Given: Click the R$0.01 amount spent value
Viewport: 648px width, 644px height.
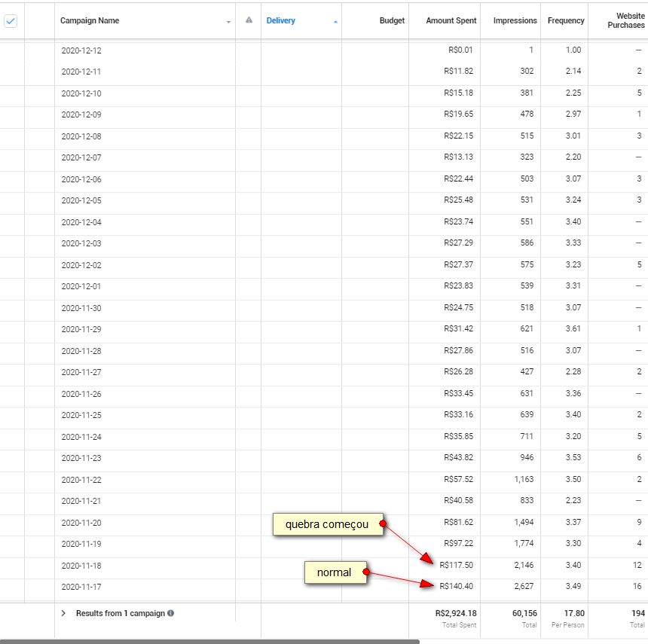Looking at the screenshot, I should (x=460, y=50).
